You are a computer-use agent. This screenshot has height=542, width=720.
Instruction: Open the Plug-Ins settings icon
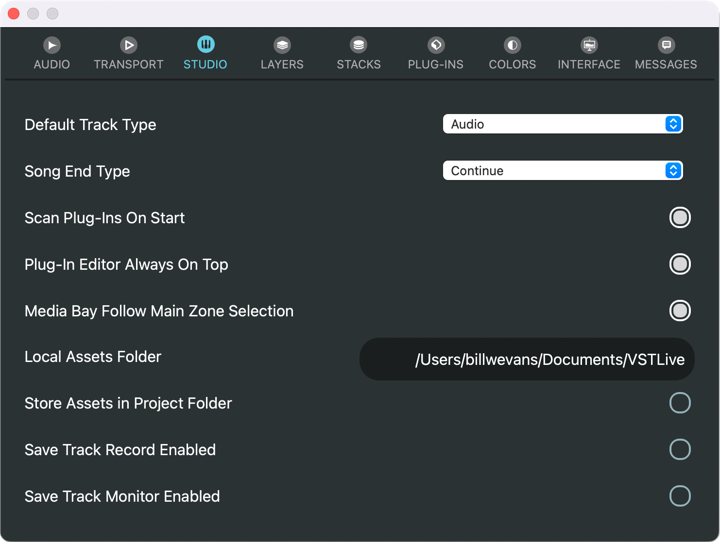pyautogui.click(x=435, y=45)
